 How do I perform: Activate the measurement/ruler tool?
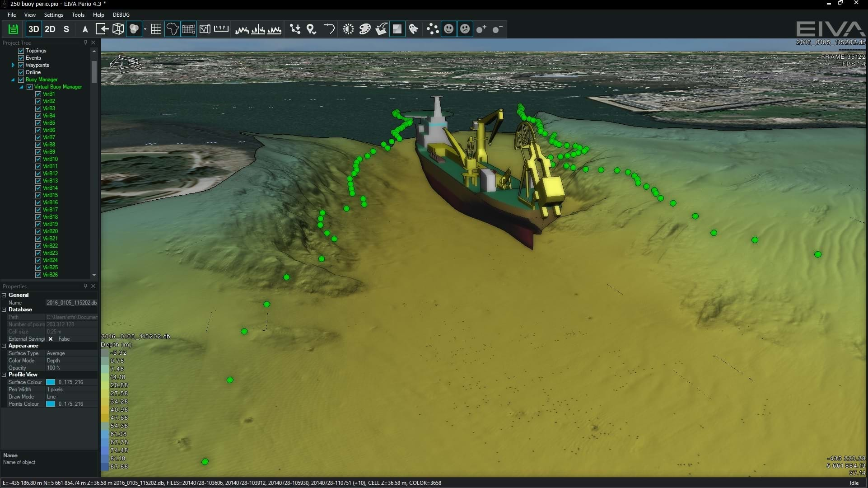[221, 28]
